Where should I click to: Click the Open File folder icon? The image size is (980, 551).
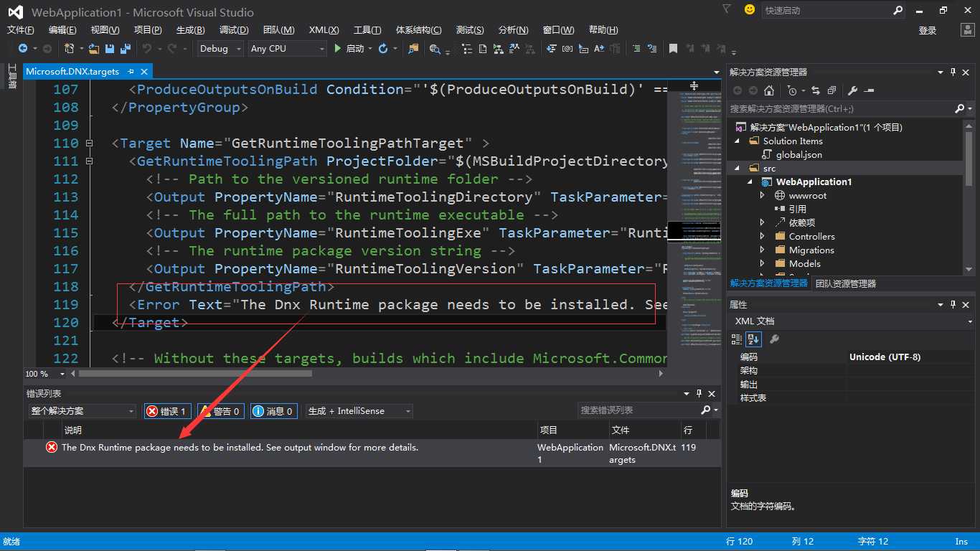[94, 48]
